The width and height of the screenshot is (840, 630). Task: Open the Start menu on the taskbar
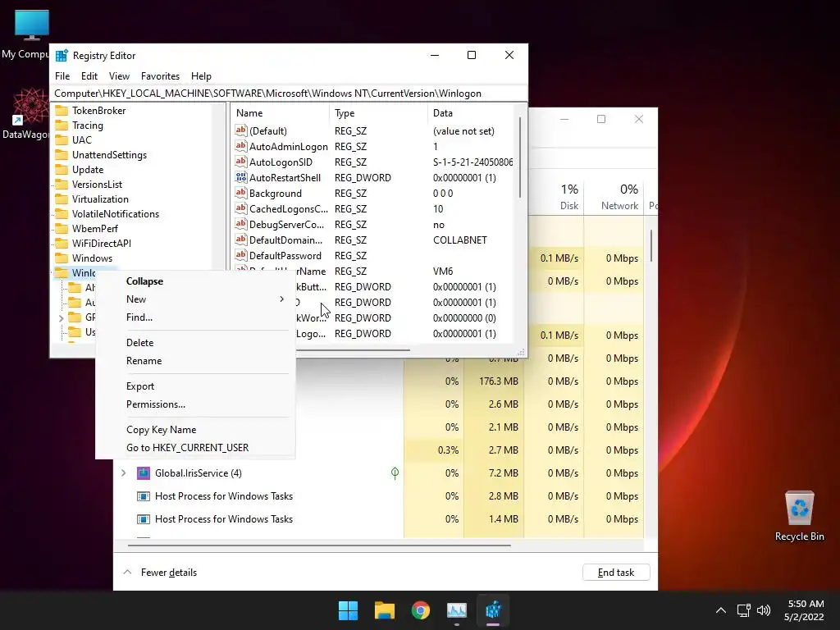348,610
